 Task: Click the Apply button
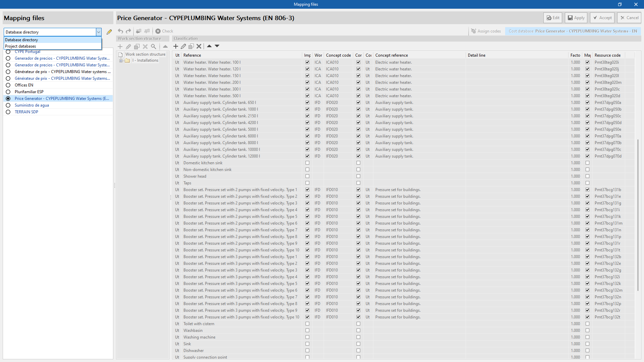click(x=576, y=18)
